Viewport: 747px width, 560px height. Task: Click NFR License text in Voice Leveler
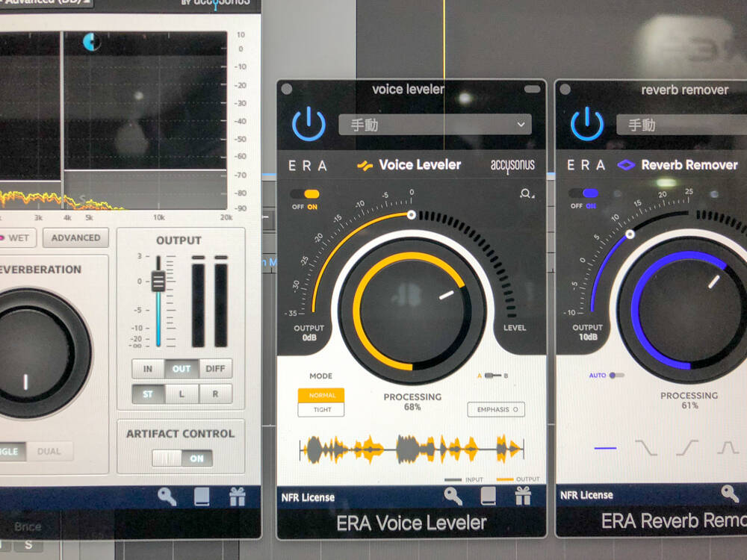tap(308, 497)
